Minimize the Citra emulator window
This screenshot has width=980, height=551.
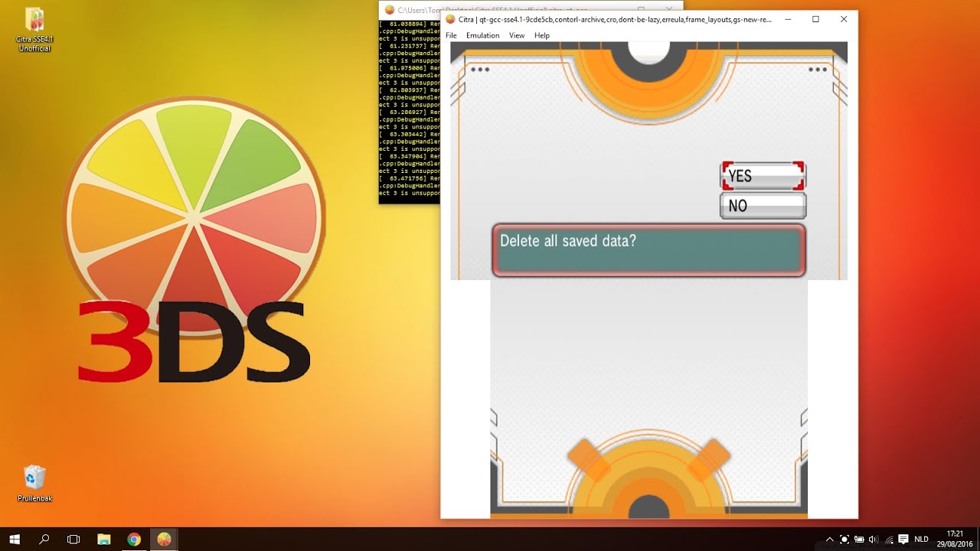click(788, 19)
